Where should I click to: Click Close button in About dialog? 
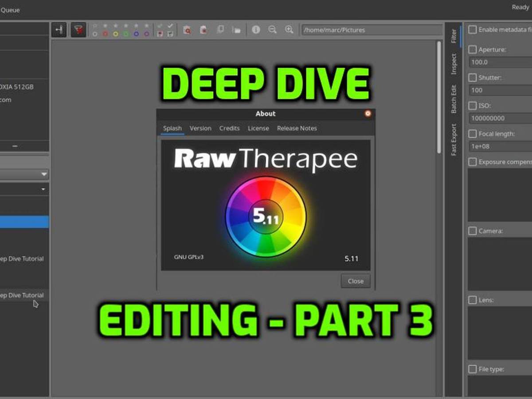click(x=356, y=281)
